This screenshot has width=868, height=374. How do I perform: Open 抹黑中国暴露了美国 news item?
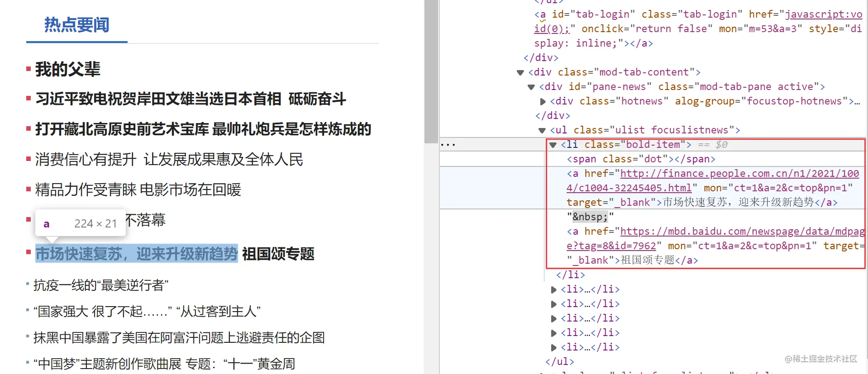tap(179, 338)
